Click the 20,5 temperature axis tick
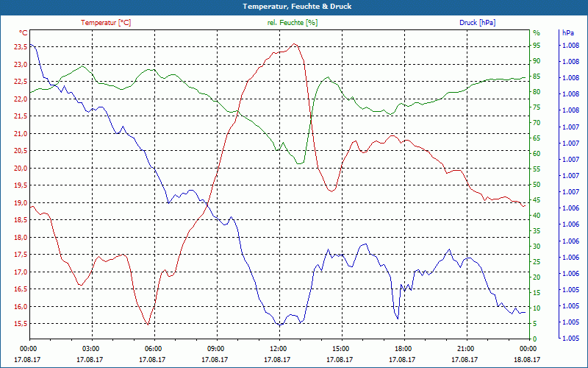This screenshot has height=368, width=588. point(21,151)
